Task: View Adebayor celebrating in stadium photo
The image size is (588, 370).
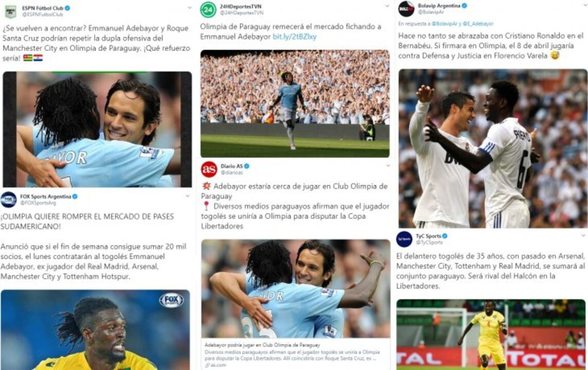Action: tap(295, 104)
